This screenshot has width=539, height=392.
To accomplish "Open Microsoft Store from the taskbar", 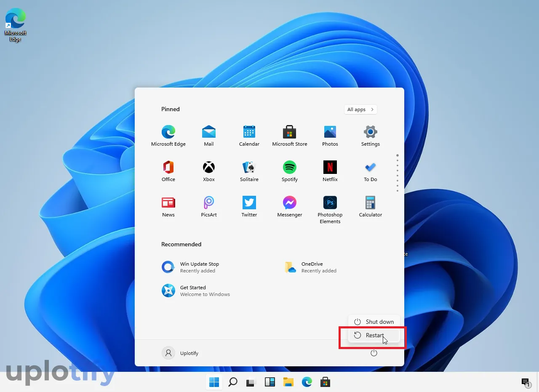I will click(325, 382).
